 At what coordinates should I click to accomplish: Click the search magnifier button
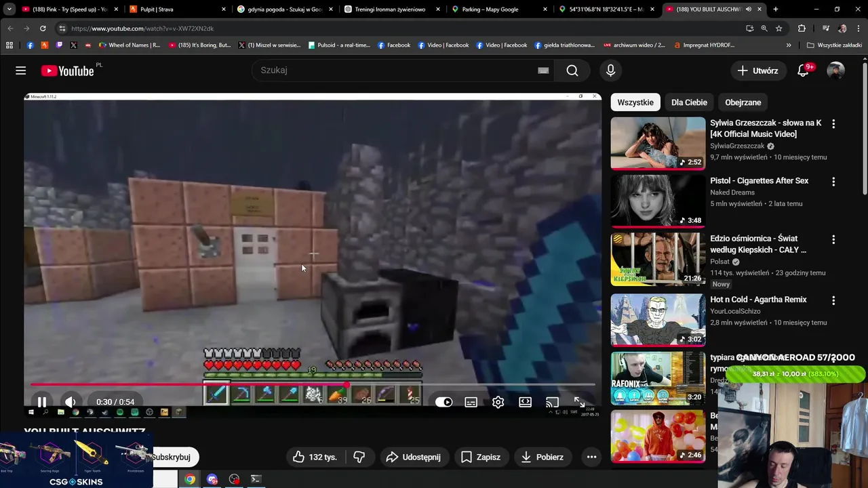[x=572, y=70]
